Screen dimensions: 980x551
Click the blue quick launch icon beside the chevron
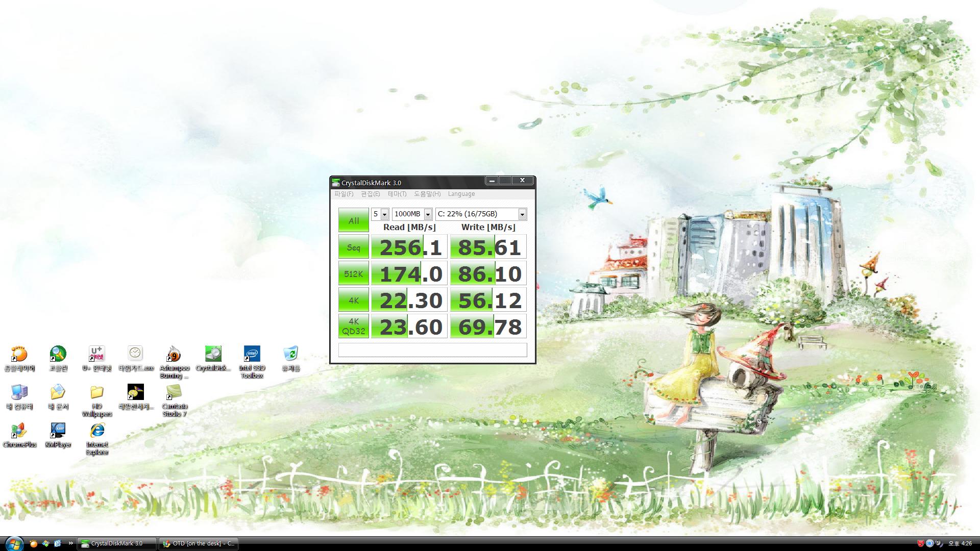(58, 544)
